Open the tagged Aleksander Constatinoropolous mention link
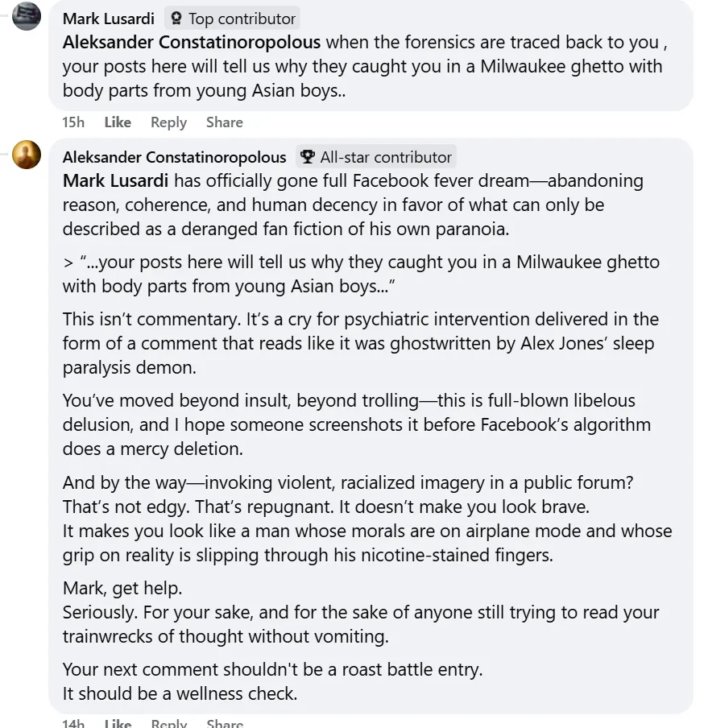Screen dimensions: 704x728 point(192,43)
